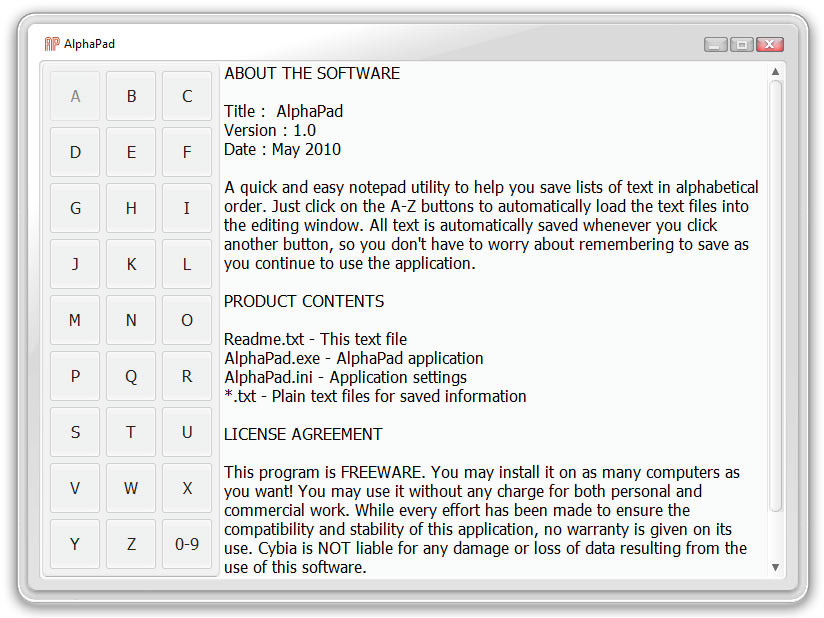Click the scrollbar up arrow
The height and width of the screenshot is (618, 824).
pos(775,72)
